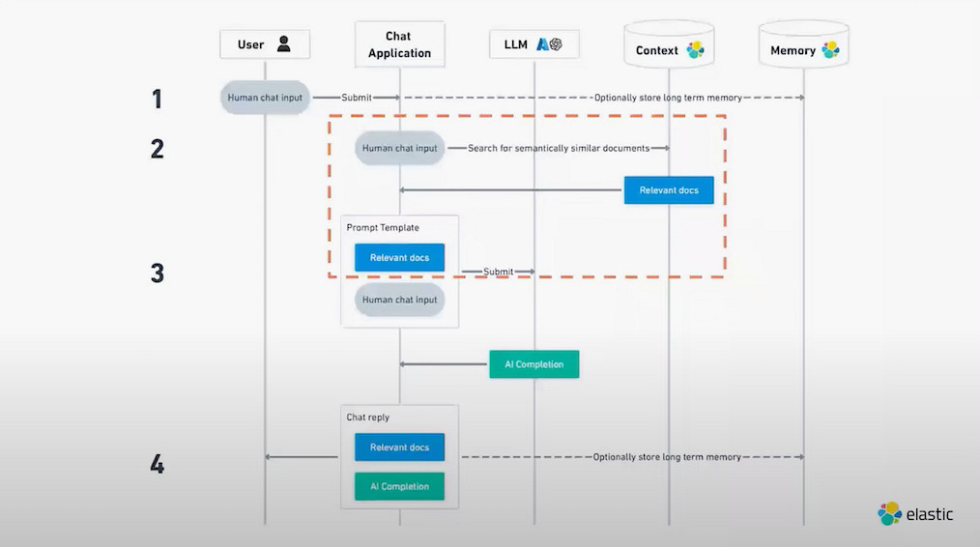Click the Azure logo in the LLM header
This screenshot has width=980, height=547.
pos(543,43)
